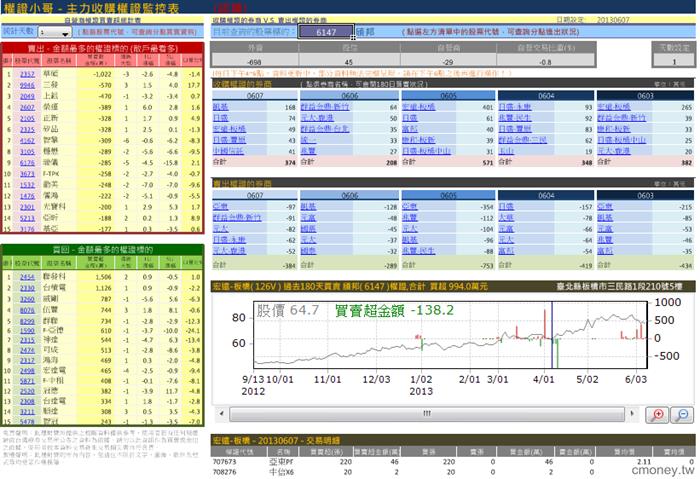Open the 統計天數 dropdown
The image size is (700, 479).
[55, 32]
